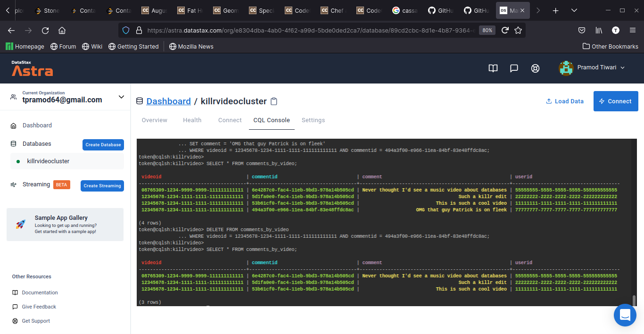Open Dashboard in the sidebar
The width and height of the screenshot is (644, 334).
tap(37, 125)
